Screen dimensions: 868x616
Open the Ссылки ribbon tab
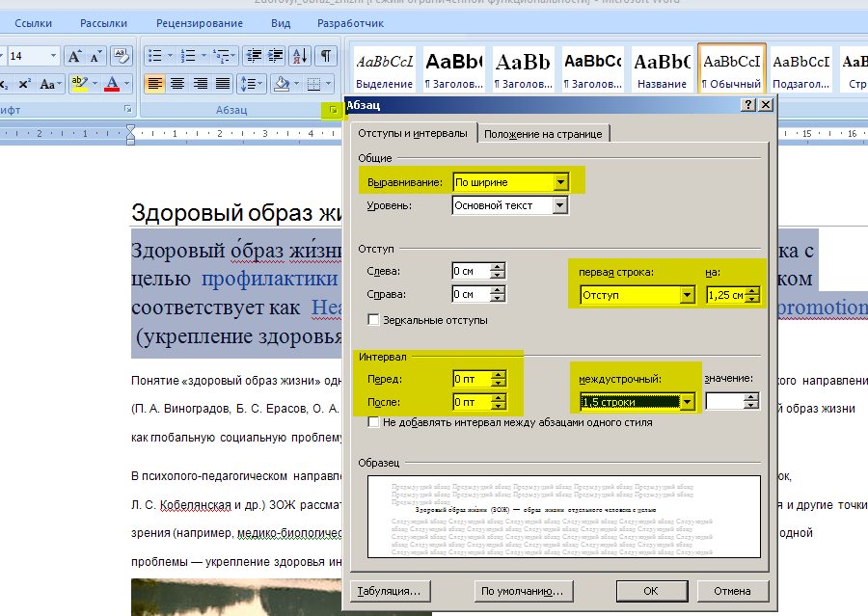click(x=33, y=23)
